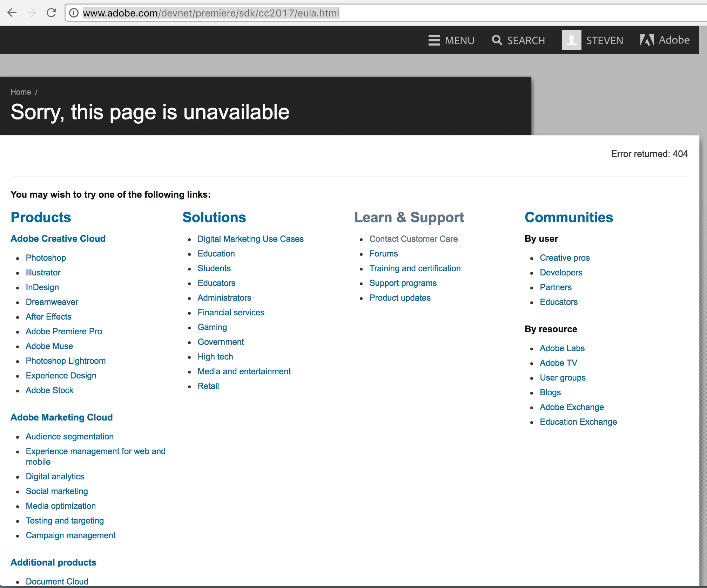Click the URL address field
The width and height of the screenshot is (707, 588).
(386, 13)
